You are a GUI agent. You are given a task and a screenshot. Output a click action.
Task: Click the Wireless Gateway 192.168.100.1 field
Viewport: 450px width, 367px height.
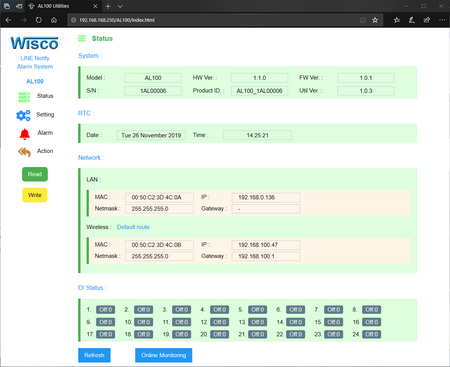(x=266, y=256)
